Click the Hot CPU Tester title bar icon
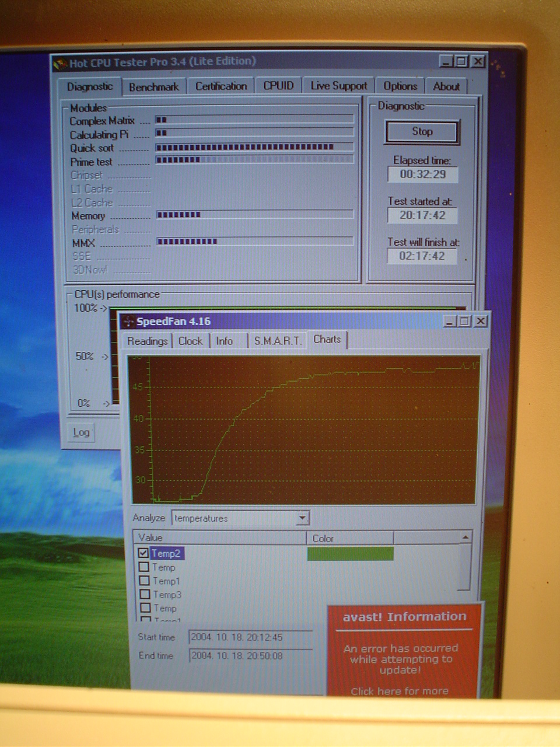560x747 pixels. point(60,63)
